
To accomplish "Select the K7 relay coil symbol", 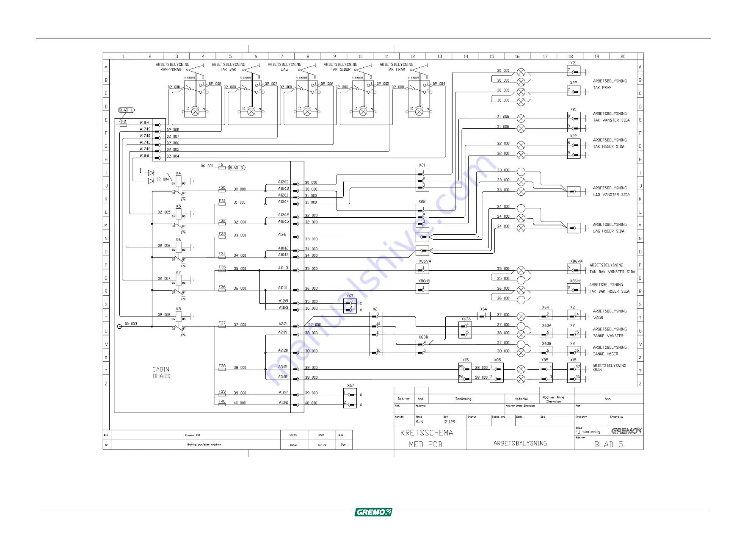I will [x=179, y=280].
